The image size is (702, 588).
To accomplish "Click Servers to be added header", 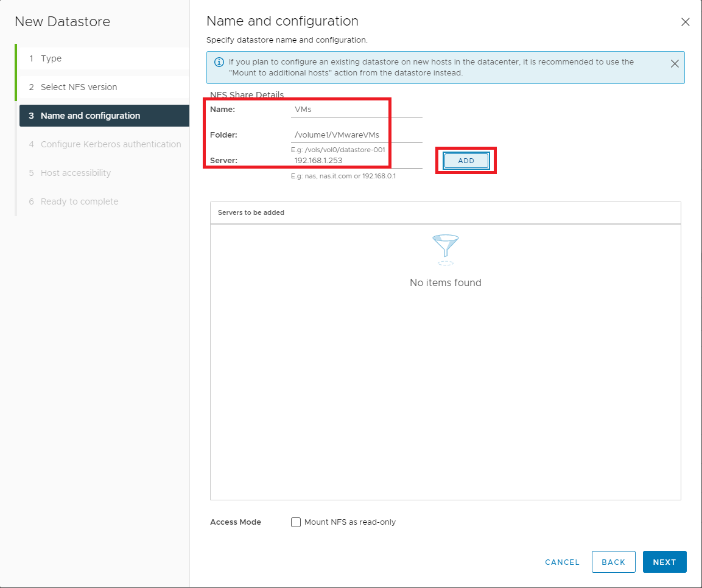I will pos(251,212).
